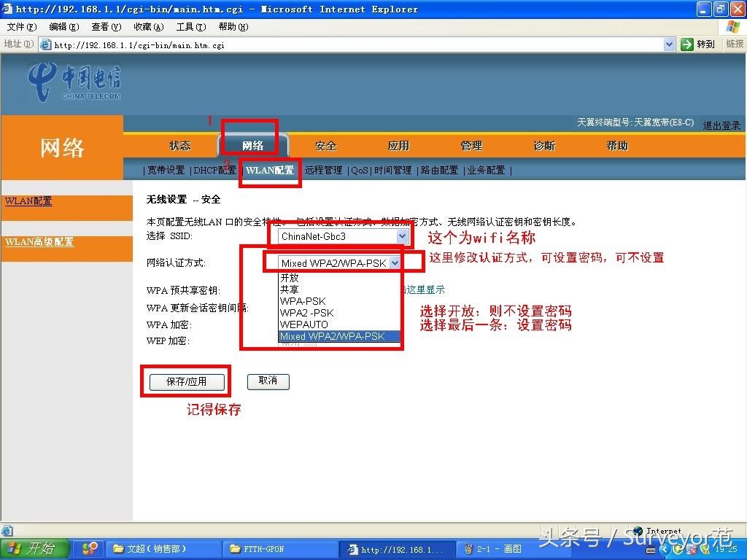Click the page icon inside the address bar
The width and height of the screenshot is (747, 560).
point(44,44)
